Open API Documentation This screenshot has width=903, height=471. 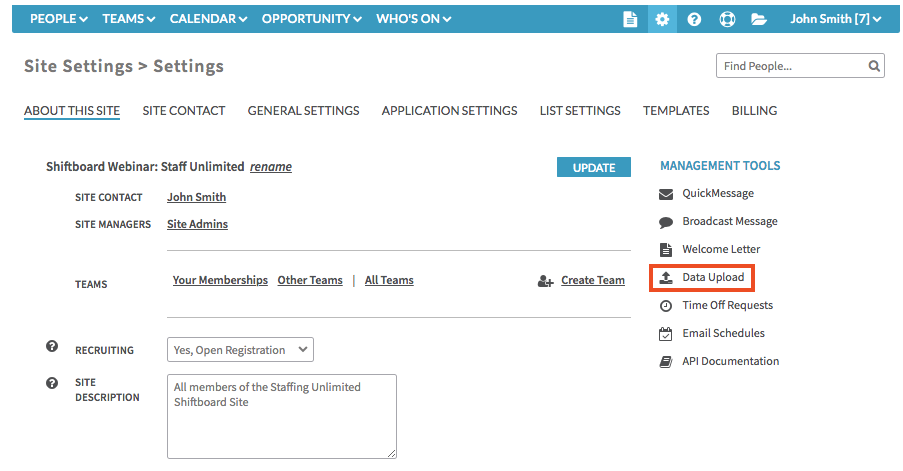730,361
